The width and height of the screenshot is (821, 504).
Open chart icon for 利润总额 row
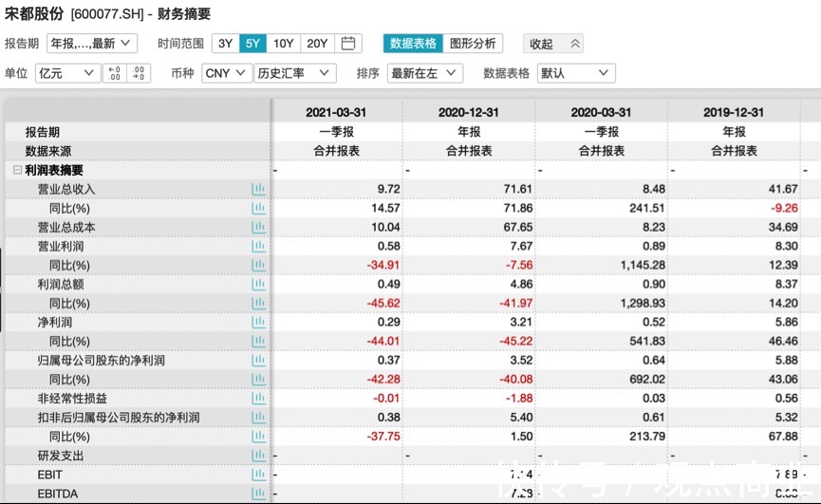click(x=259, y=284)
